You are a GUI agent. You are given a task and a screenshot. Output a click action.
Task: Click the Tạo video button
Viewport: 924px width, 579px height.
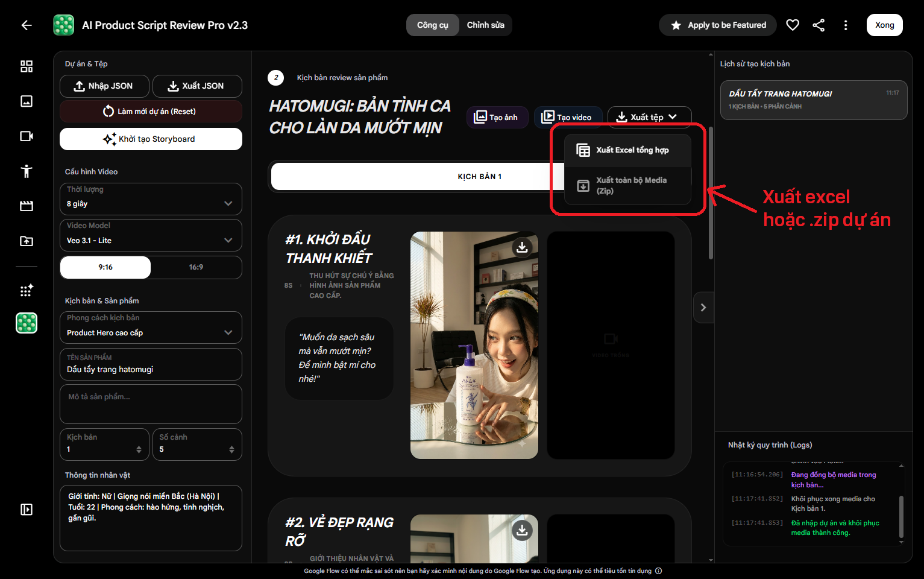point(568,117)
